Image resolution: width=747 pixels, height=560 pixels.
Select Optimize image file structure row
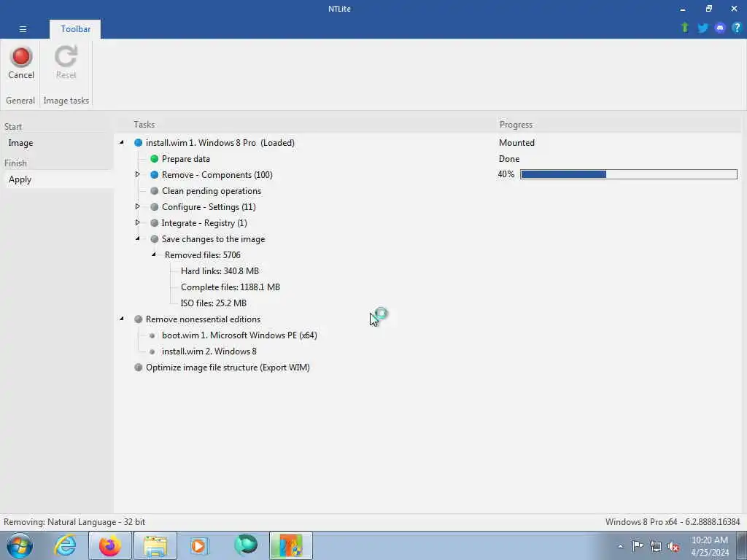[x=228, y=367]
